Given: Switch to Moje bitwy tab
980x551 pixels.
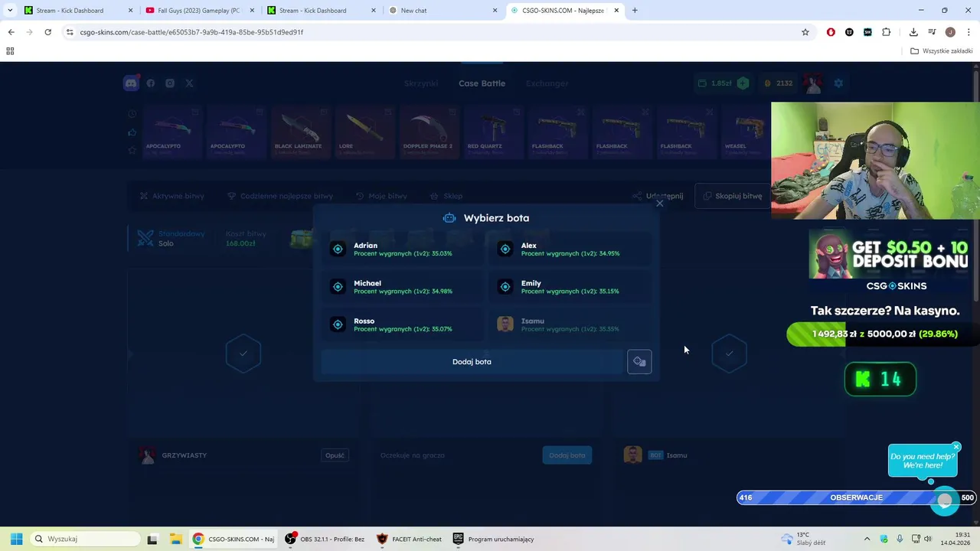Looking at the screenshot, I should pyautogui.click(x=381, y=196).
